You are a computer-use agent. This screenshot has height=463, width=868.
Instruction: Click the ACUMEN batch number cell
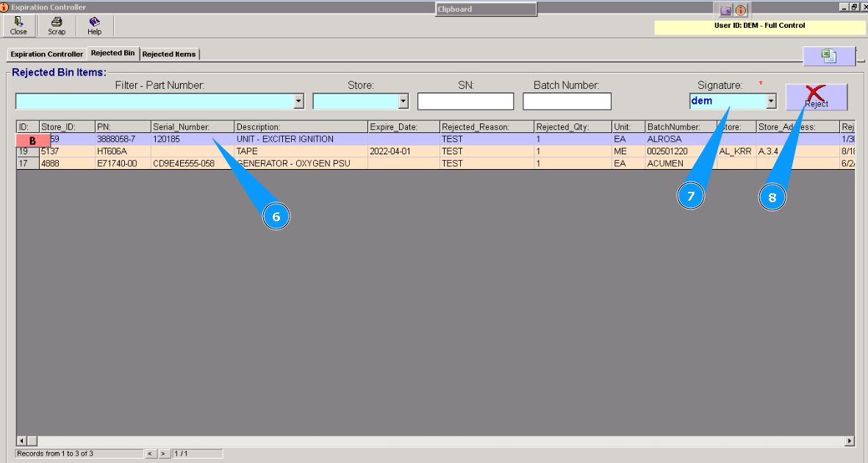pyautogui.click(x=681, y=163)
